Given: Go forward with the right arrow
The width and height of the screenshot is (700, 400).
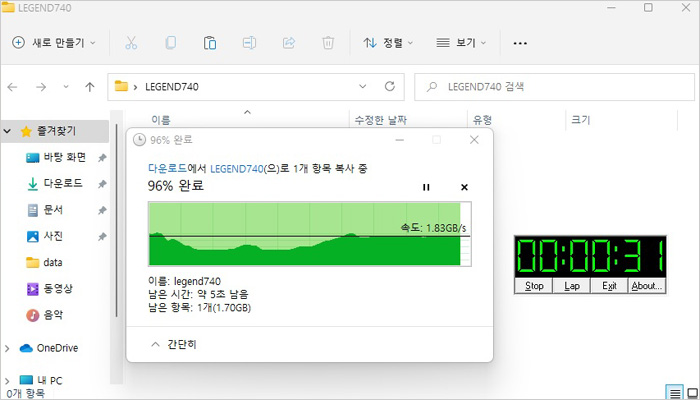Looking at the screenshot, I should 41,87.
